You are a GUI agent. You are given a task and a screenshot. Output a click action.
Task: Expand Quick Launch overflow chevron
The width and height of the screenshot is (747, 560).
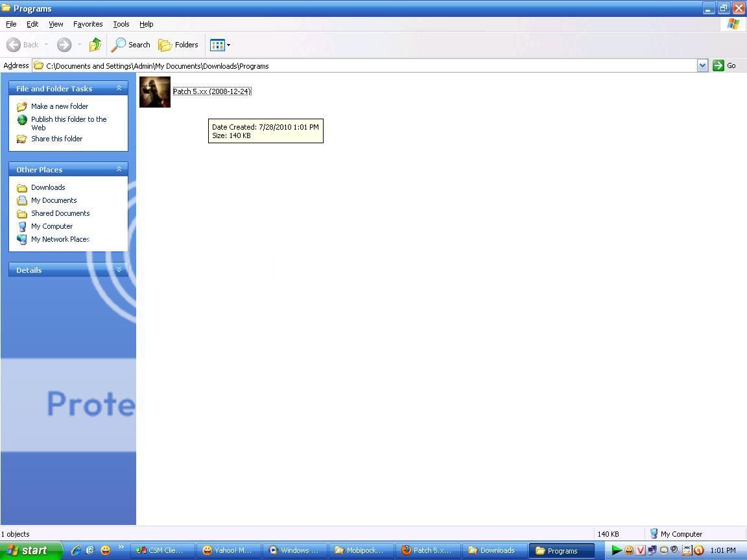(121, 546)
